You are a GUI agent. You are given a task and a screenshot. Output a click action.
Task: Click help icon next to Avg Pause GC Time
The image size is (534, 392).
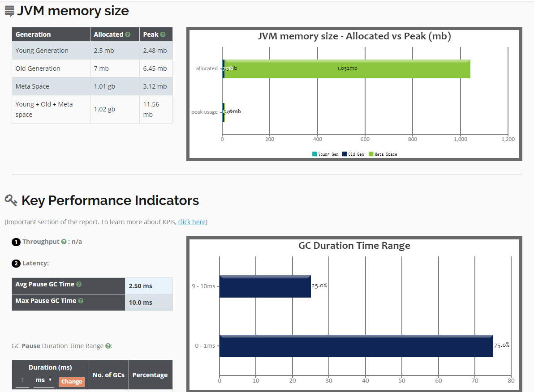pos(79,284)
